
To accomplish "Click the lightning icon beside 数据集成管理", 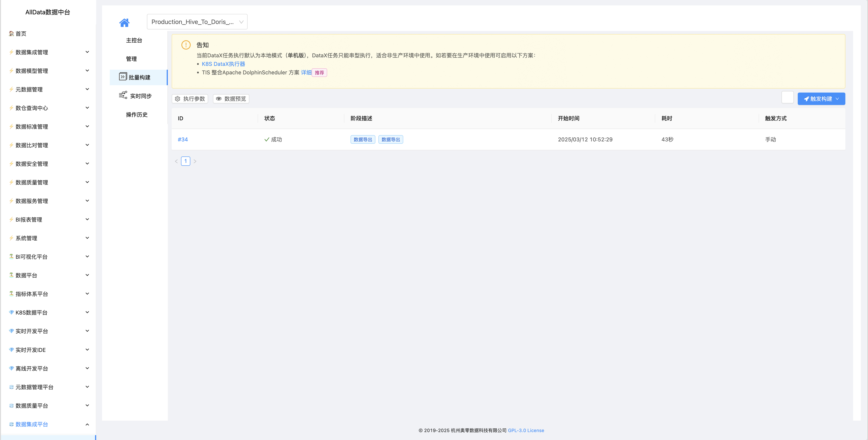I will [x=11, y=52].
